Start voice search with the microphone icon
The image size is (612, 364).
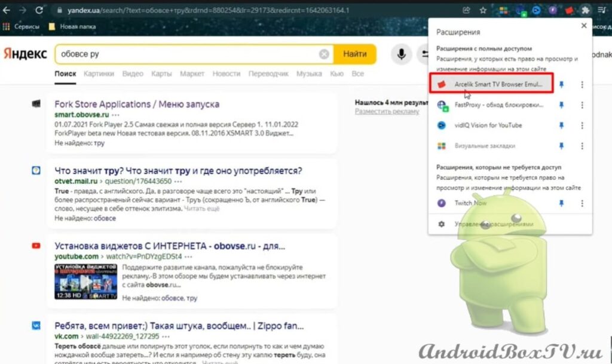click(x=401, y=54)
